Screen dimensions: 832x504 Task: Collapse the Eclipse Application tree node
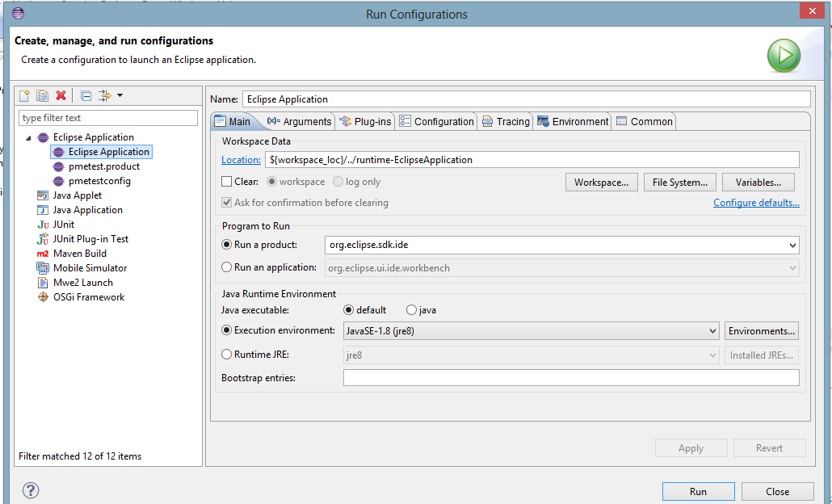point(28,138)
